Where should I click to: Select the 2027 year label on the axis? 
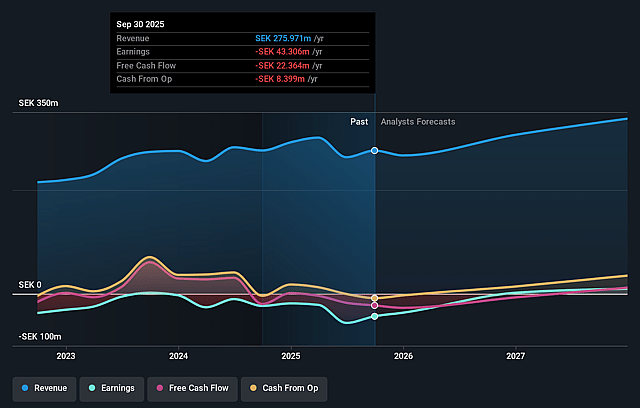pyautogui.click(x=516, y=356)
